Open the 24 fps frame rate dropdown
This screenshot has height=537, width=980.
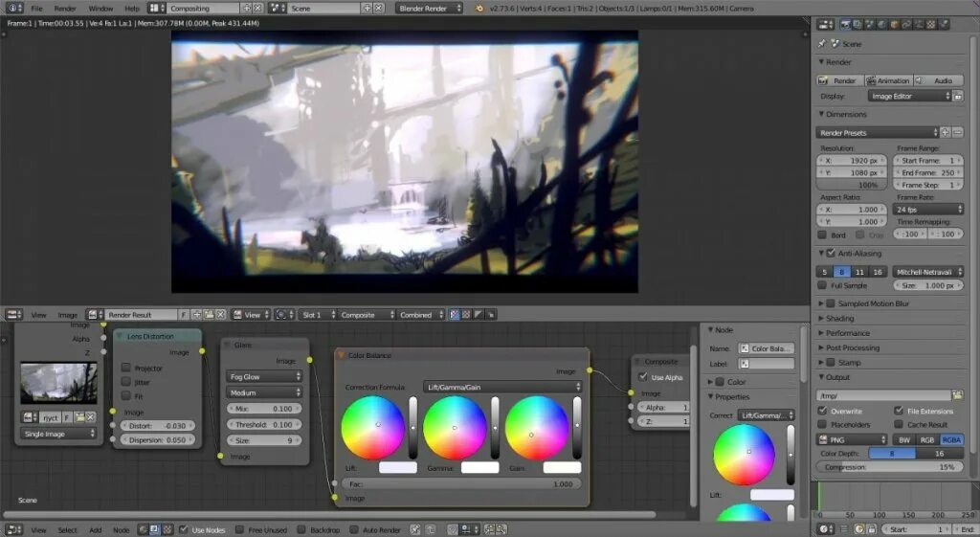coord(928,210)
